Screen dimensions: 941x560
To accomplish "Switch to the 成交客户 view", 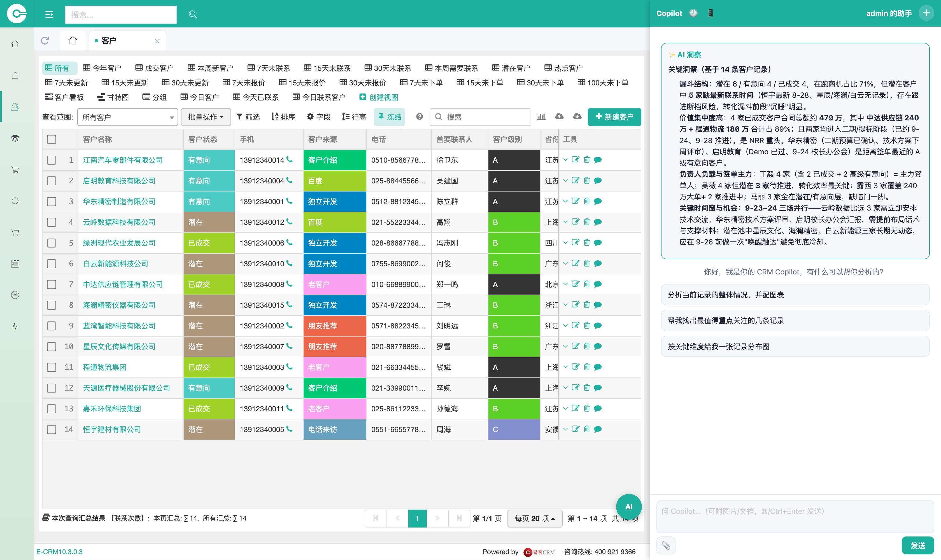I will (154, 68).
